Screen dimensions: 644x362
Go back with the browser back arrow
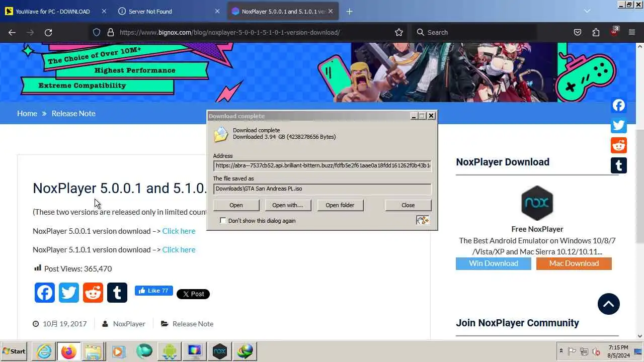12,32
